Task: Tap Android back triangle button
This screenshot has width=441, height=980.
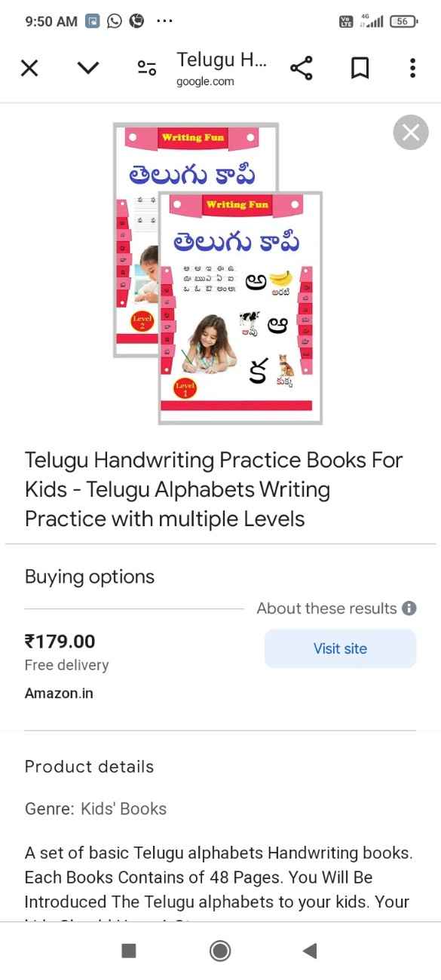Action: (310, 951)
